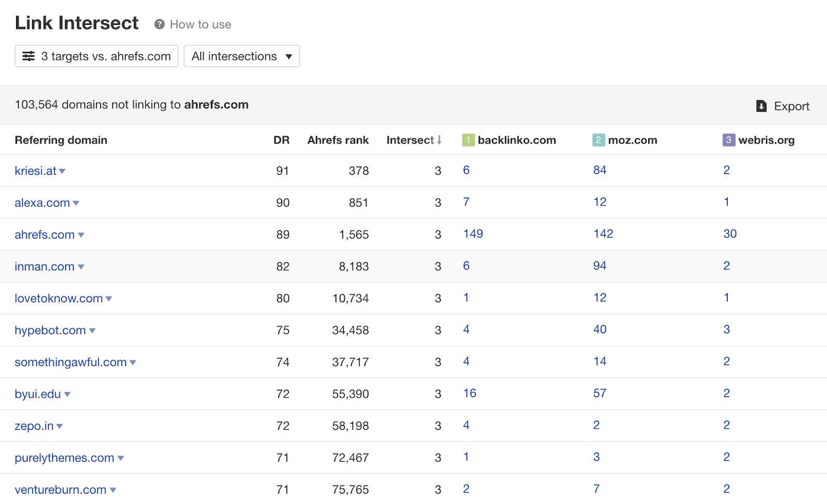Click the teal number 2 badge for moz.com
This screenshot has width=827, height=504.
[x=599, y=140]
